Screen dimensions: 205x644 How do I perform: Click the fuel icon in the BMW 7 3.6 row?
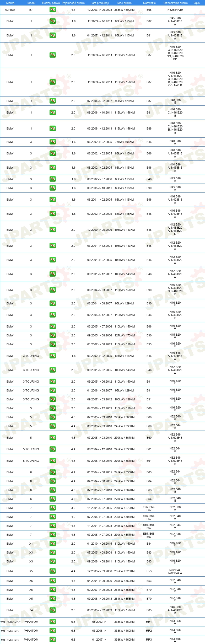pos(52,508)
